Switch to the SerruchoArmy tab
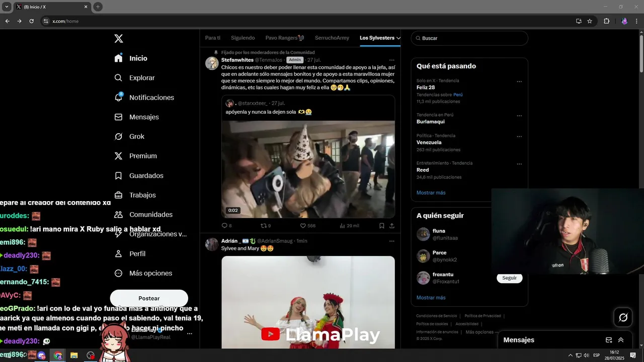Screen dimensions: 644x362 (x=332, y=38)
